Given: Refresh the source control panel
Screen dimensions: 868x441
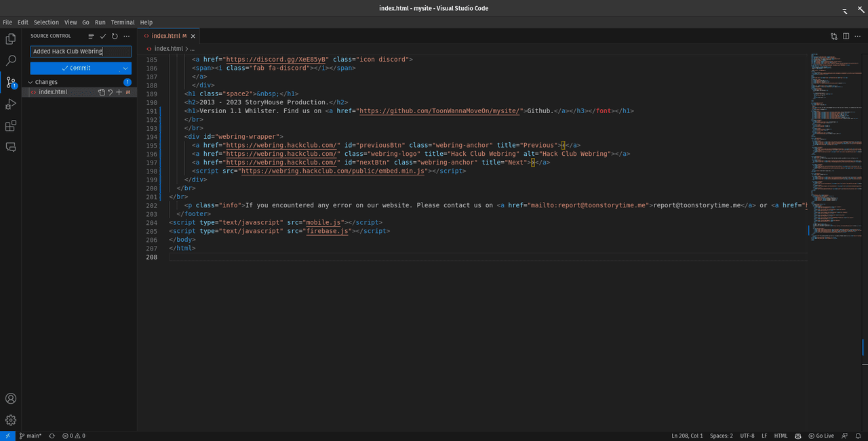Looking at the screenshot, I should [115, 36].
